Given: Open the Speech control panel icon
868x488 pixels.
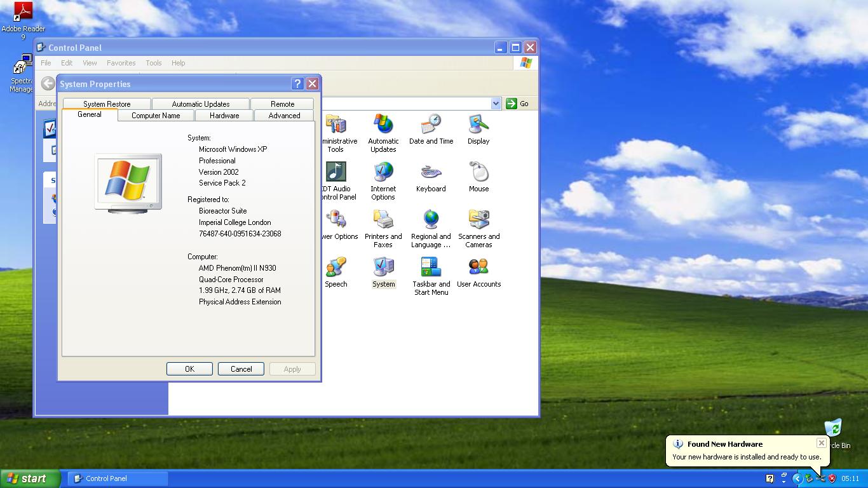Looking at the screenshot, I should click(x=336, y=273).
